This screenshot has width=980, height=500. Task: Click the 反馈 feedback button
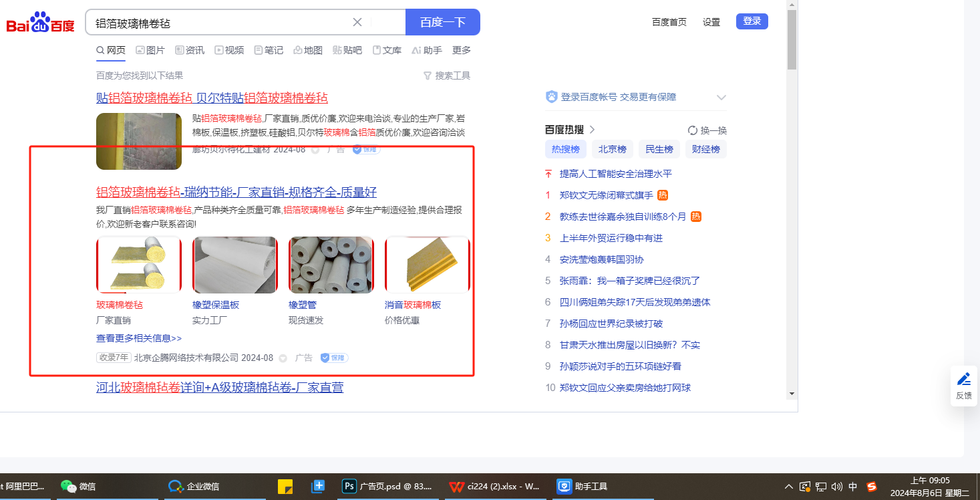964,386
